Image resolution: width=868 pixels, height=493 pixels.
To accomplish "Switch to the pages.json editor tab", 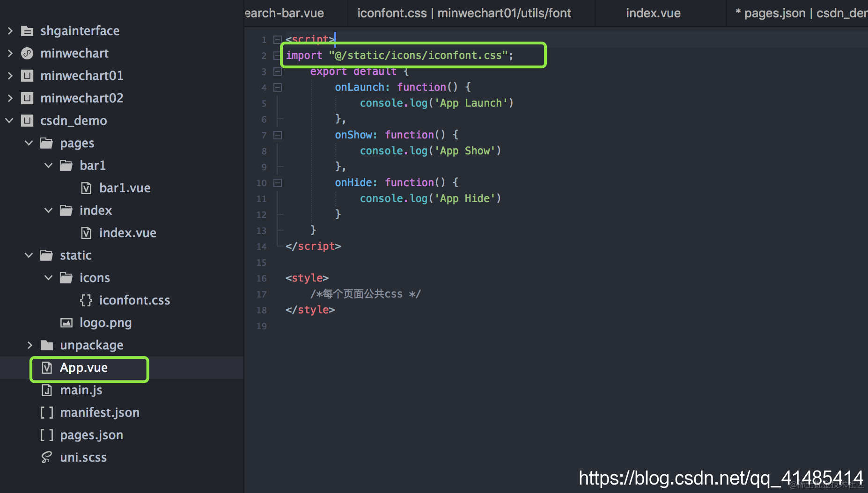I will (x=797, y=13).
